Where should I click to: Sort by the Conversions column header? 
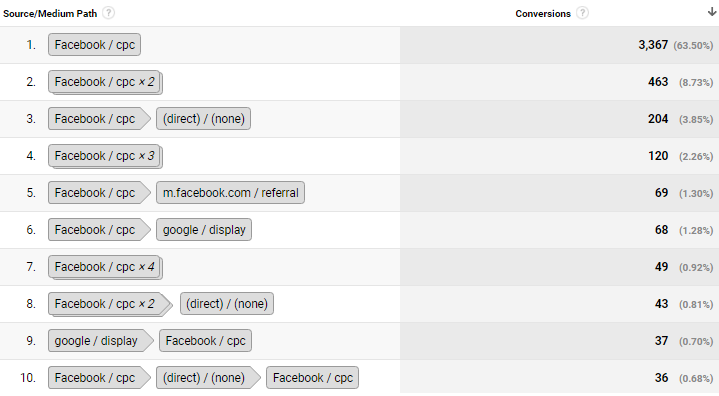543,13
